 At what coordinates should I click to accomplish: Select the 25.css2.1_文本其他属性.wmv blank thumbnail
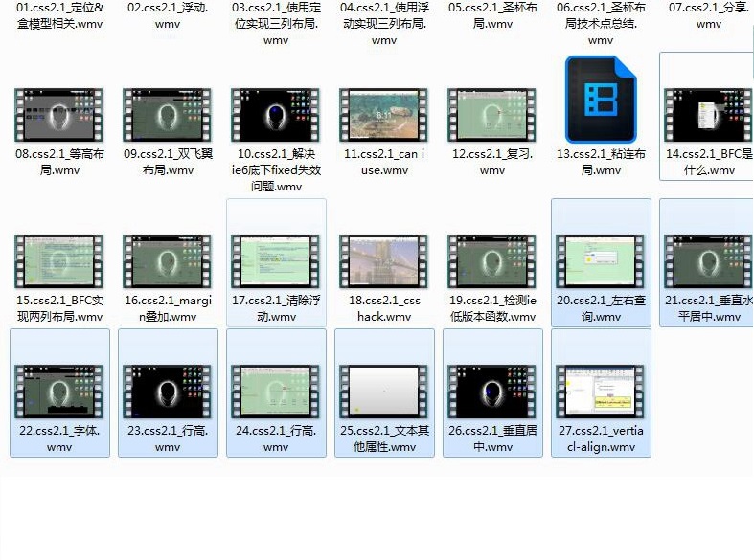(x=384, y=392)
